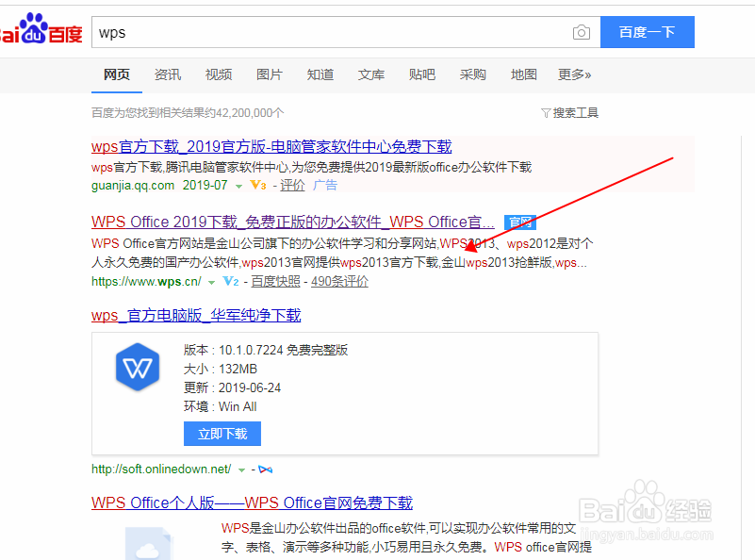Screen dimensions: 755x560
Task: Click the report flag icon beside soft.onlinedown.net
Action: (x=266, y=468)
